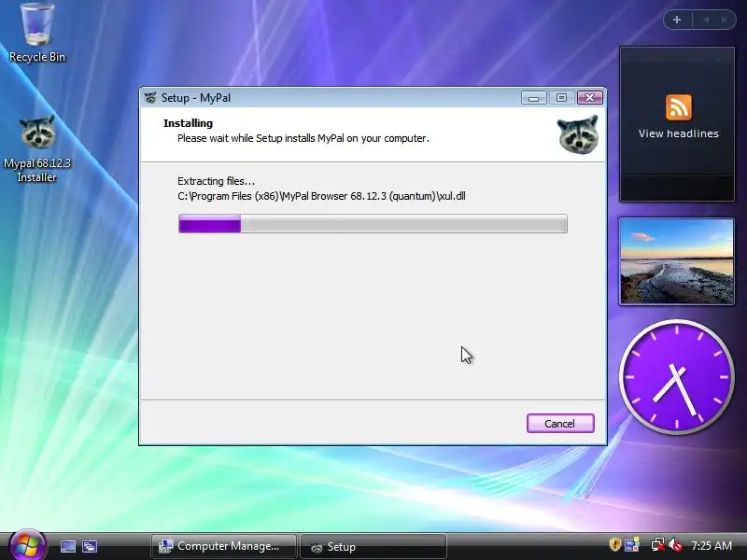Click View headlines in the feed gadget

pos(679,133)
